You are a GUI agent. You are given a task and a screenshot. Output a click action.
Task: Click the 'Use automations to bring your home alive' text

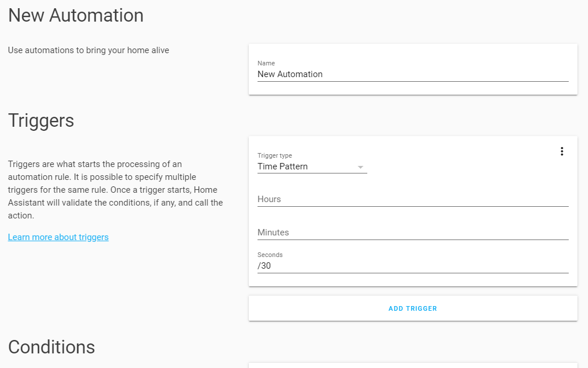coord(88,50)
